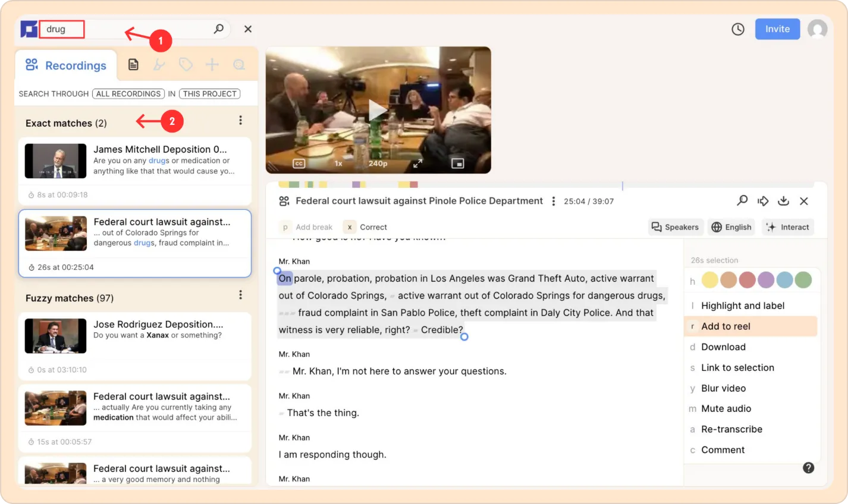The height and width of the screenshot is (504, 848).
Task: Click the plus tab icon
Action: tap(212, 64)
